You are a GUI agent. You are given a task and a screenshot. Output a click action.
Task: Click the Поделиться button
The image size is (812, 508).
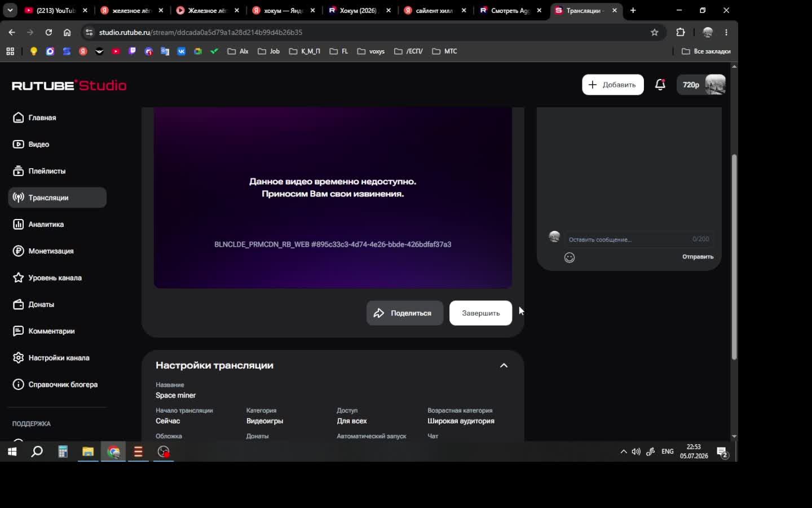405,313
